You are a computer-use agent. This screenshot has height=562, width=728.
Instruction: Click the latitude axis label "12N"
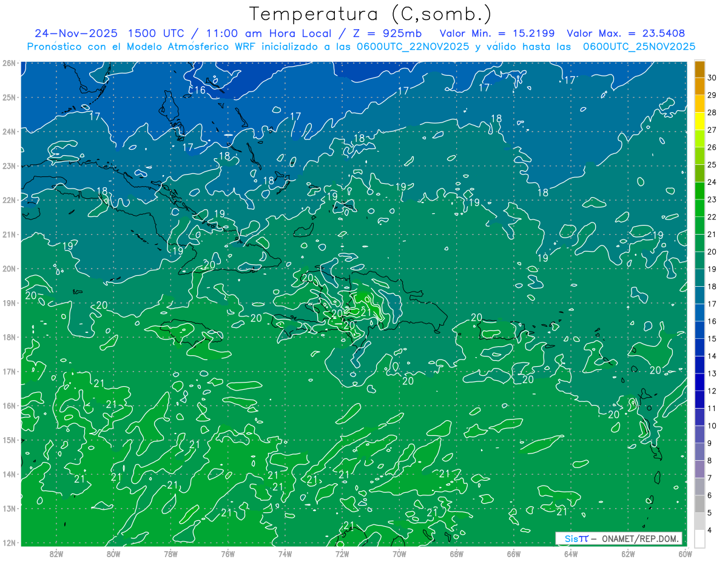8,543
